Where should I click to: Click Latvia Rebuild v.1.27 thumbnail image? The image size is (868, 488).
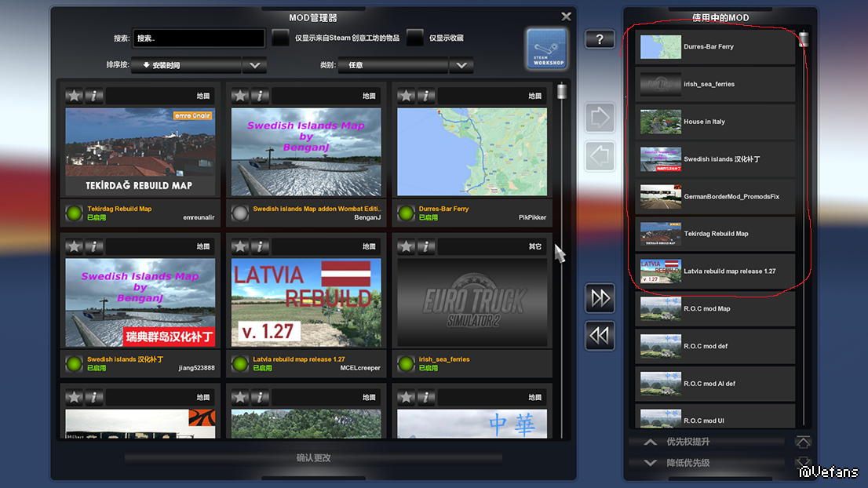306,303
